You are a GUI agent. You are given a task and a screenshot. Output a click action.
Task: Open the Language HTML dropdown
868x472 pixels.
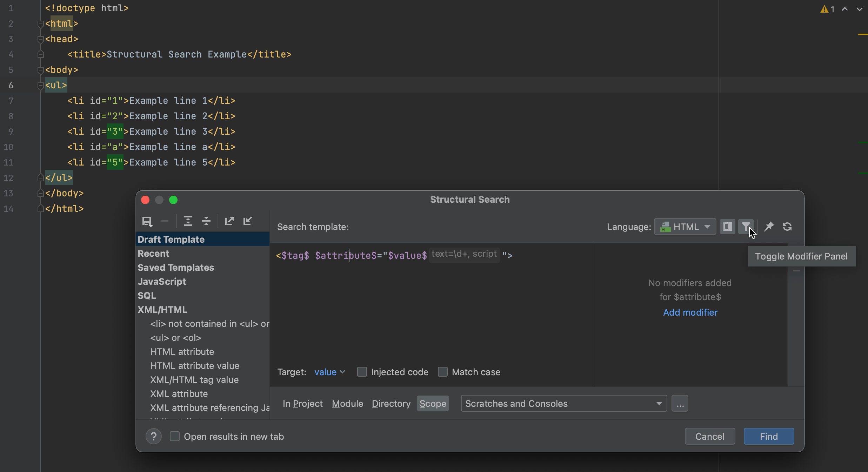[x=685, y=227]
